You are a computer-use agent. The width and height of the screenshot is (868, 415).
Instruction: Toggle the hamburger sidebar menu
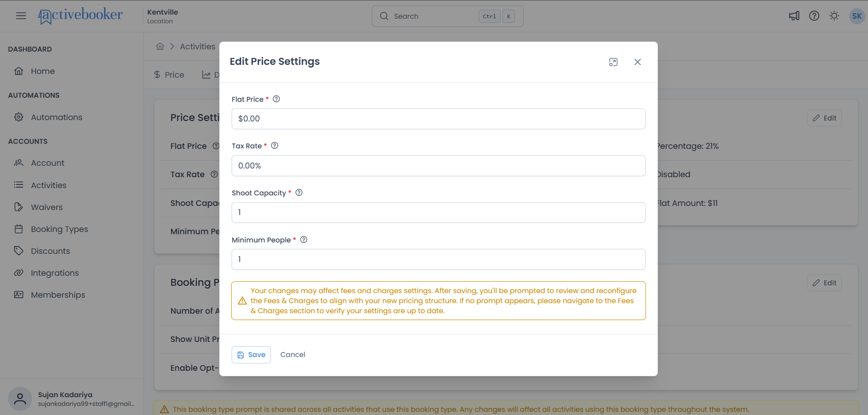pos(21,16)
